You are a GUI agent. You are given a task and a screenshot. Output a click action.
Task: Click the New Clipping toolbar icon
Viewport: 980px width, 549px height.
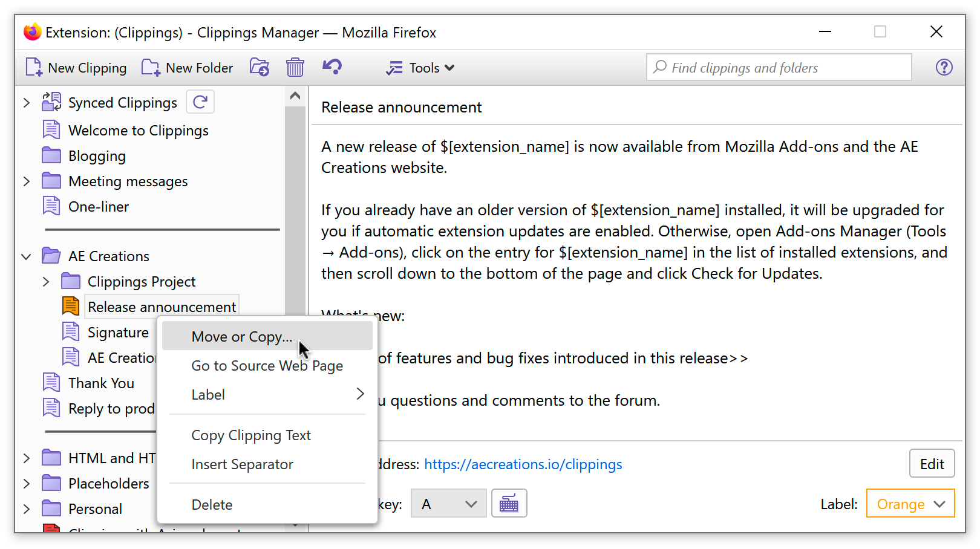click(x=34, y=68)
